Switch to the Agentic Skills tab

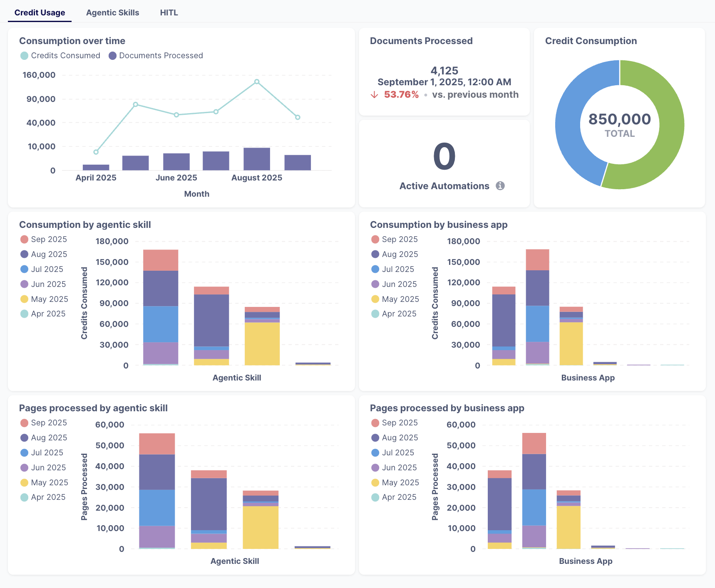point(112,12)
